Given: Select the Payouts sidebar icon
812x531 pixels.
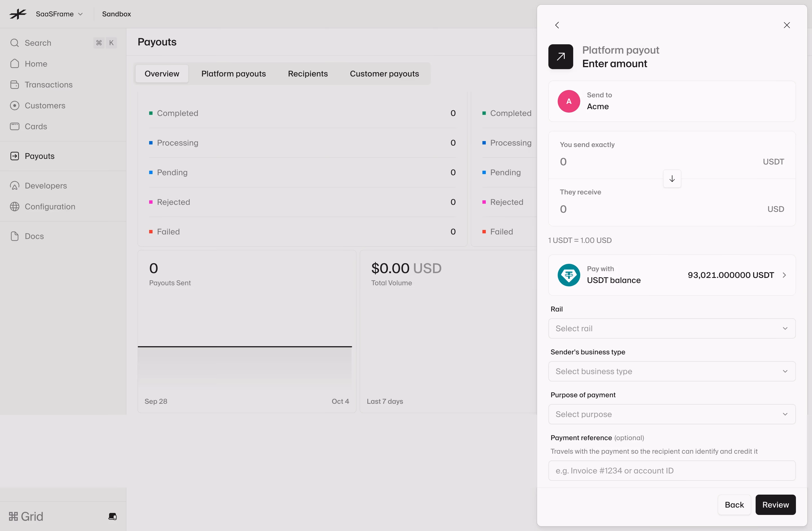Looking at the screenshot, I should click(x=14, y=156).
